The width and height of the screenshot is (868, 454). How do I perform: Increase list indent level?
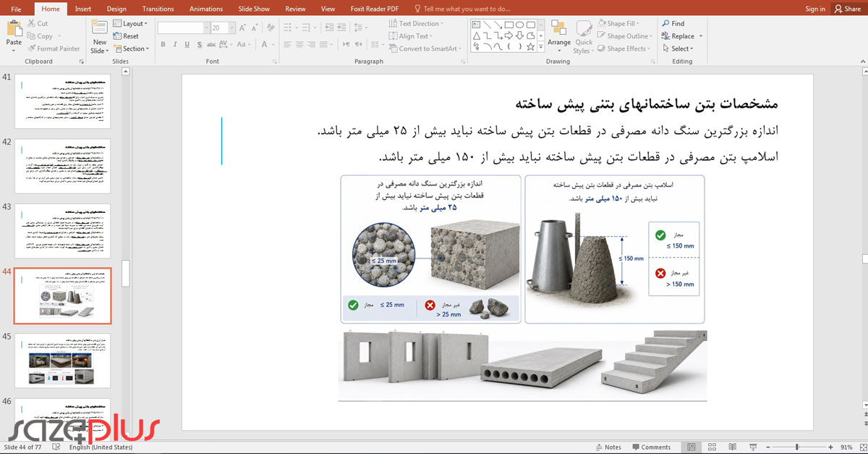click(x=343, y=28)
